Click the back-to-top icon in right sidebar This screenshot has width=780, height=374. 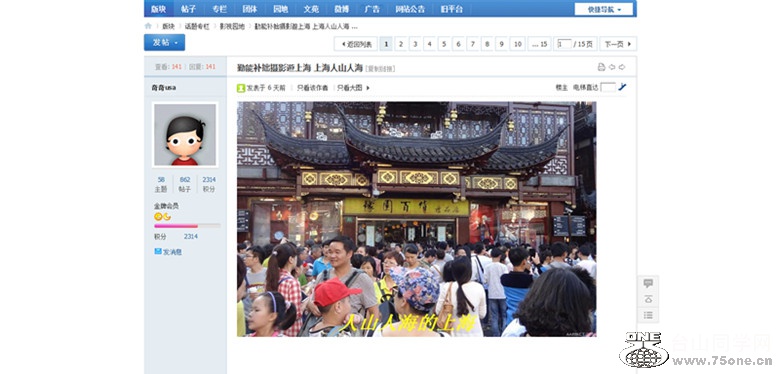[648, 299]
